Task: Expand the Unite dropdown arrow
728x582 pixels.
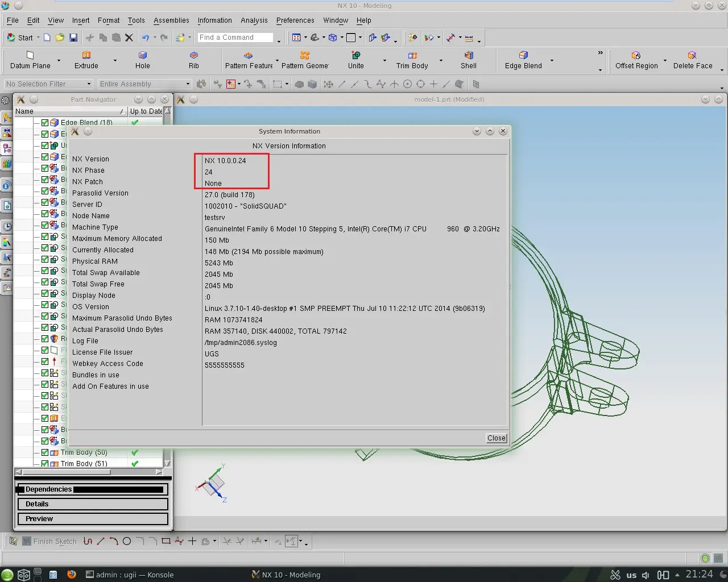Action: click(384, 60)
